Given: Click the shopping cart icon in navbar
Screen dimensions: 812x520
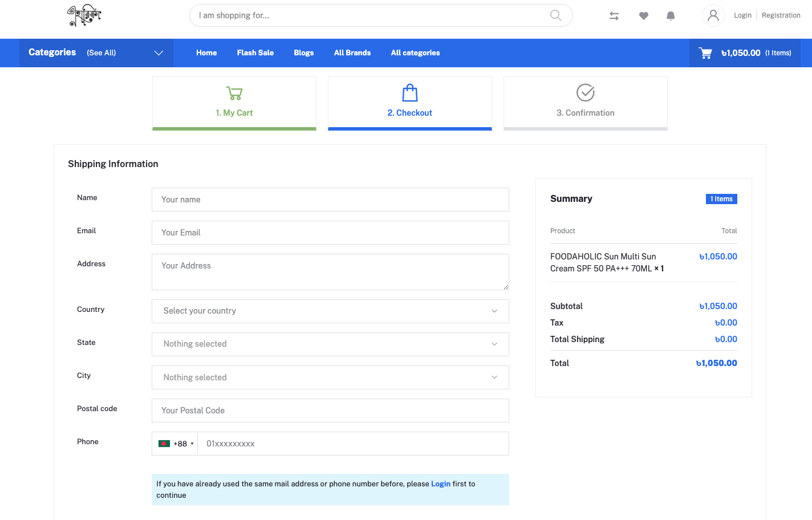Looking at the screenshot, I should [x=705, y=53].
